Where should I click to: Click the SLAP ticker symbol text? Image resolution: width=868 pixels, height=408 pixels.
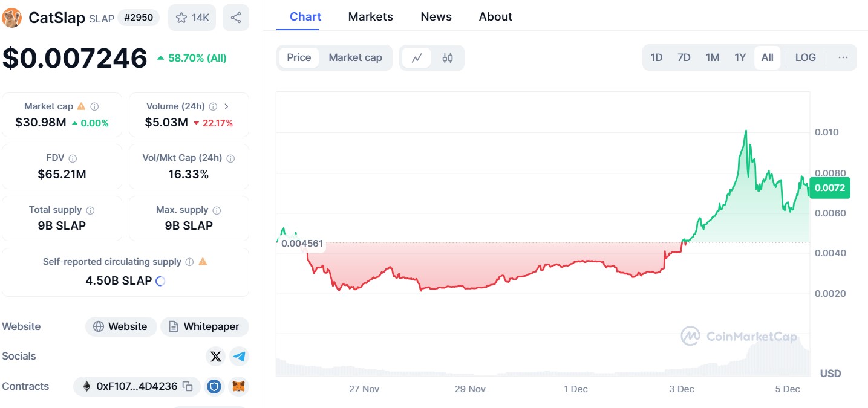tap(102, 19)
